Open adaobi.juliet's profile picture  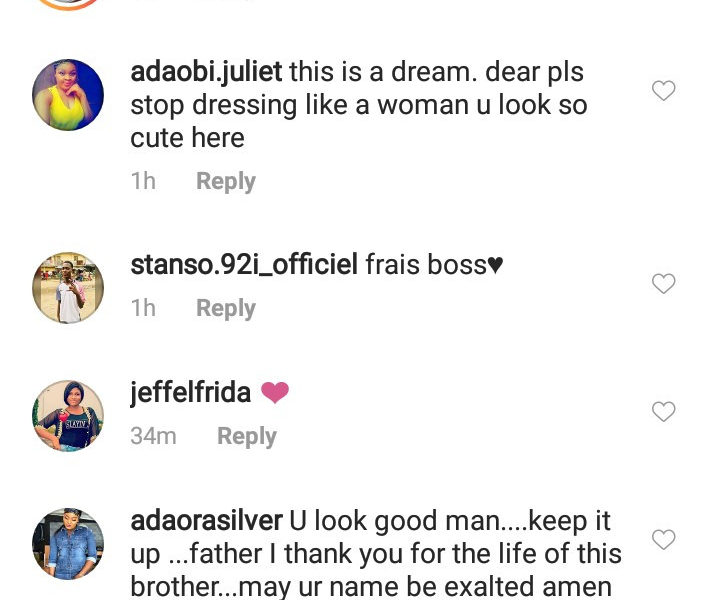(68, 95)
